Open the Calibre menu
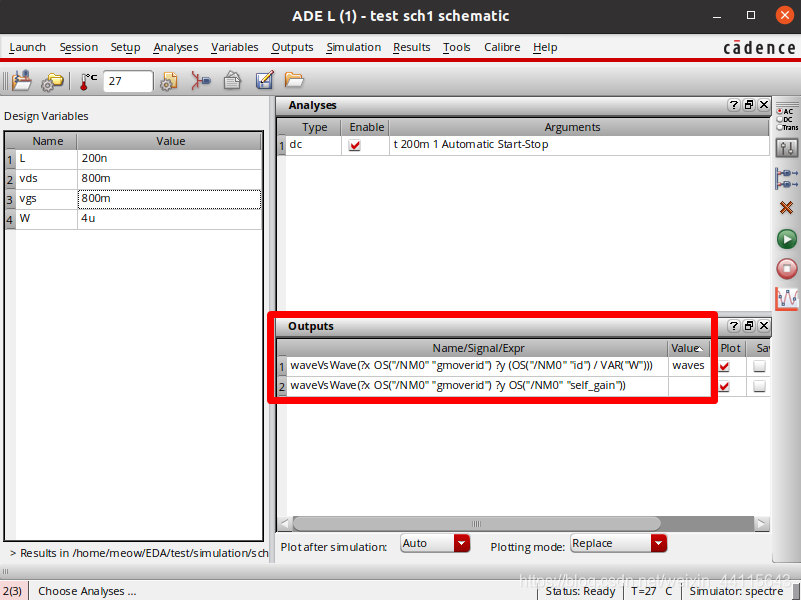This screenshot has height=600, width=801. point(502,47)
